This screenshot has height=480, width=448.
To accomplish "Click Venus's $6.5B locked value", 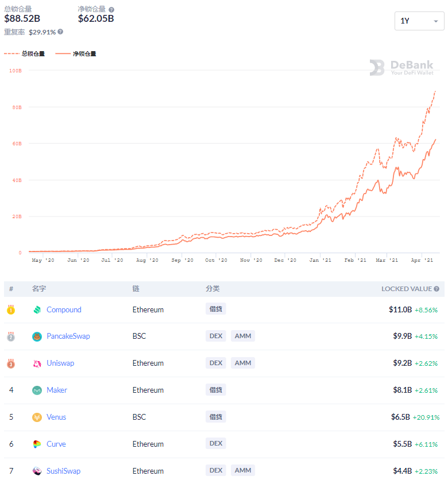I will (x=400, y=417).
